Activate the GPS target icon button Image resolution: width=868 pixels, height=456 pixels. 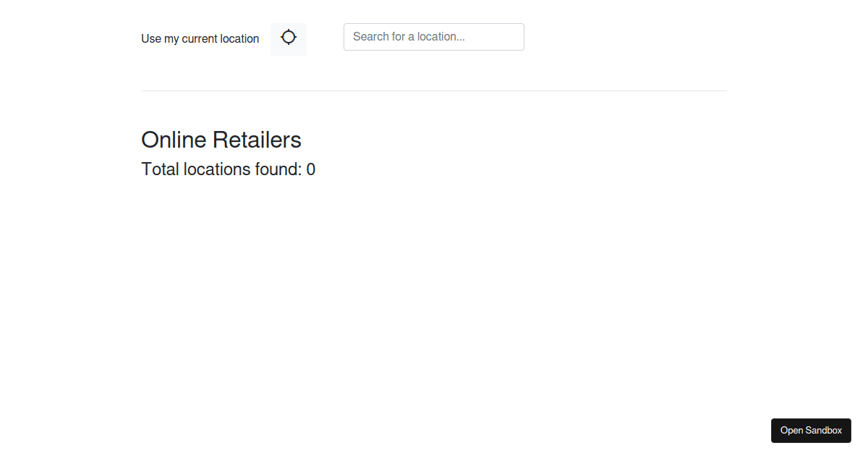289,38
